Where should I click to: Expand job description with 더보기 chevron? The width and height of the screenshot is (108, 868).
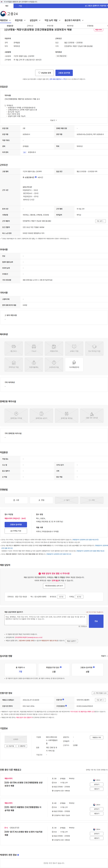point(54,120)
